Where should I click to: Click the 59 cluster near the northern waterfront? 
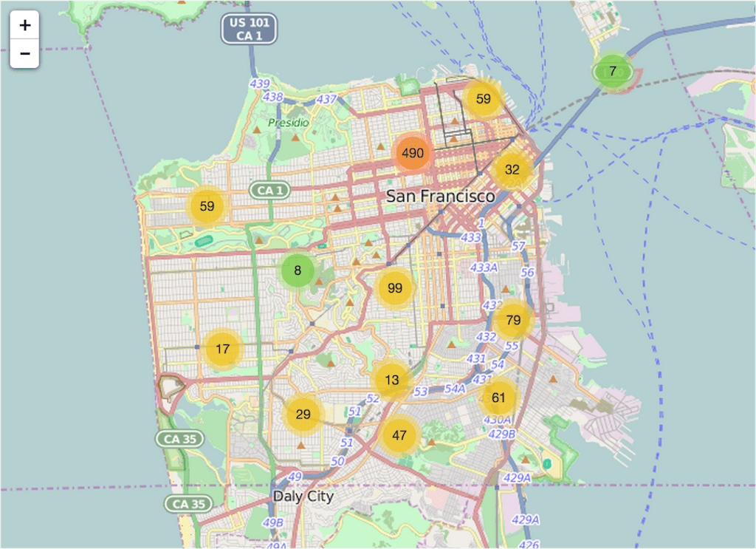click(x=485, y=97)
